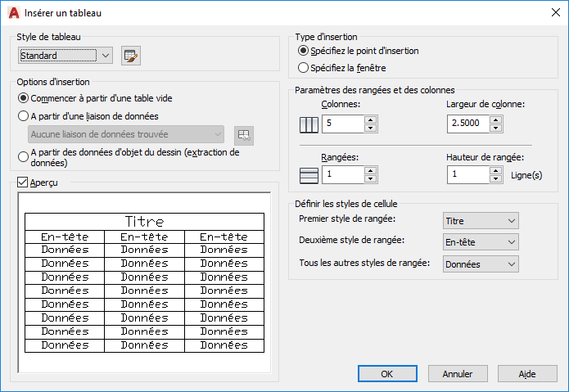Decrease the Hauteur de rangée value
Image resolution: width=569 pixels, height=392 pixels.
click(x=496, y=179)
